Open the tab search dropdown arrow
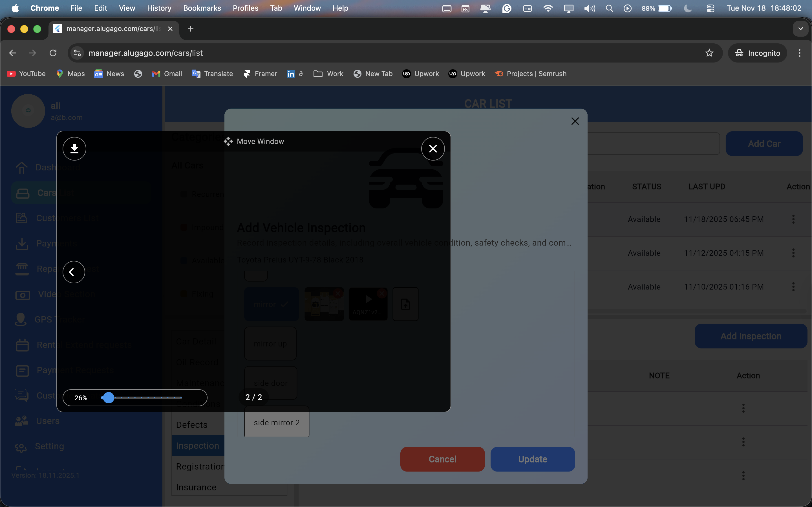This screenshot has width=812, height=507. [801, 29]
